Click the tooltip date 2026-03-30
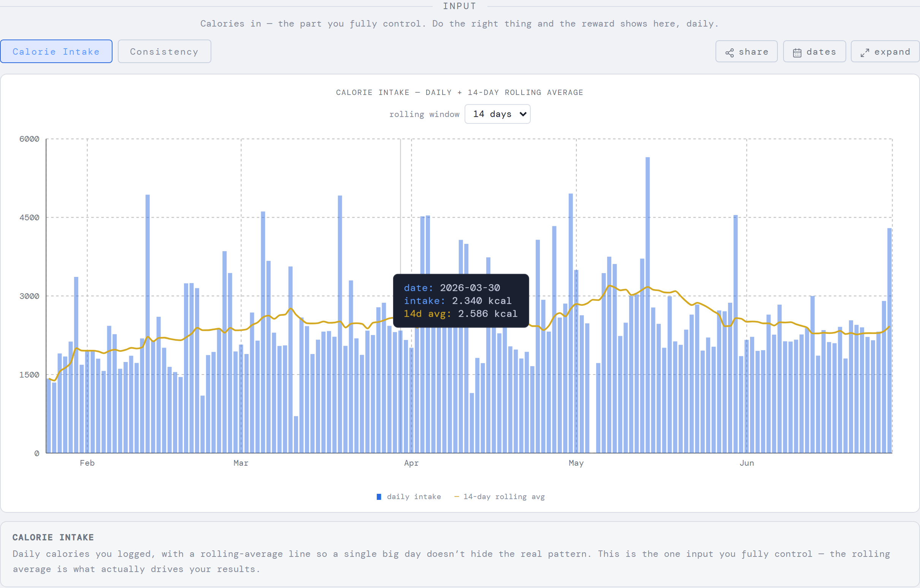The image size is (920, 588). pyautogui.click(x=470, y=288)
